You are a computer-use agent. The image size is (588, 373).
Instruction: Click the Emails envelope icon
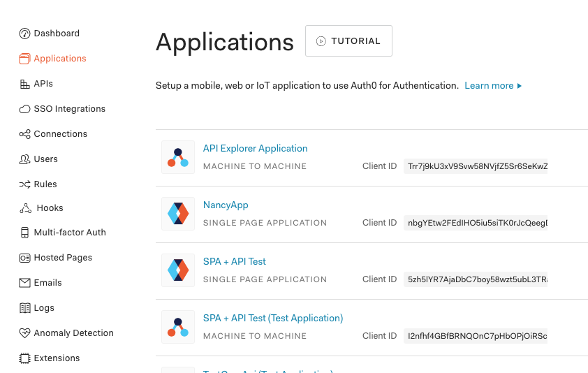(24, 283)
